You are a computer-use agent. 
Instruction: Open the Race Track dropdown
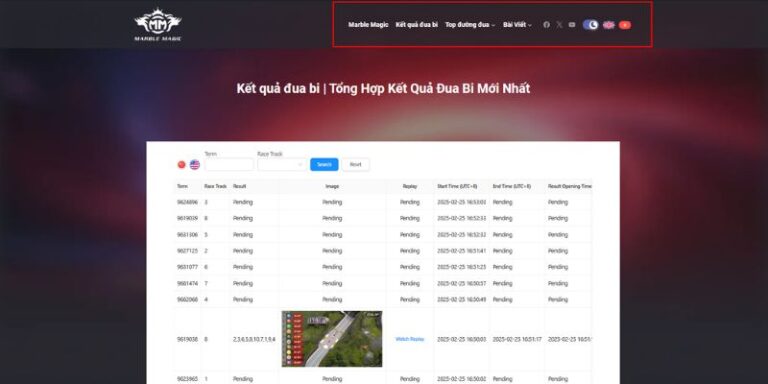click(x=282, y=165)
